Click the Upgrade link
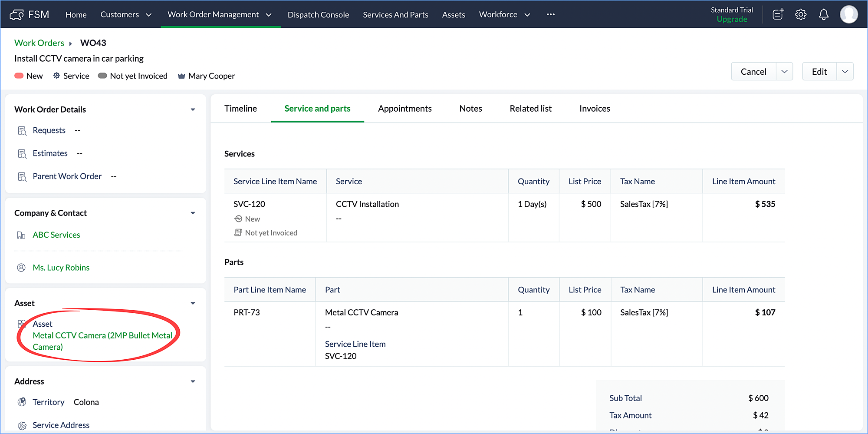Screen dimensions: 868x434 (732, 19)
